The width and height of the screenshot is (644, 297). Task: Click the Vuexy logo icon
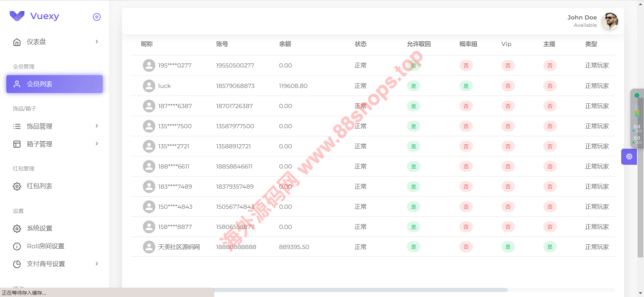(x=17, y=16)
